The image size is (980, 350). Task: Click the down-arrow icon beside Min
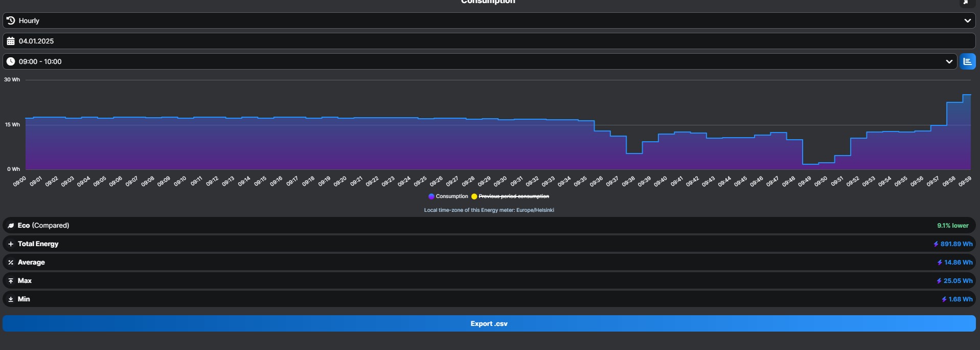pos(11,299)
